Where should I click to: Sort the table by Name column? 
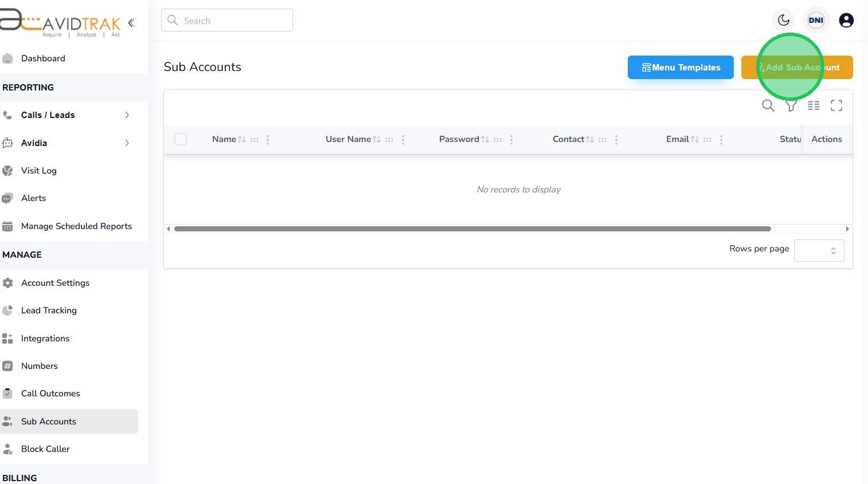point(242,139)
